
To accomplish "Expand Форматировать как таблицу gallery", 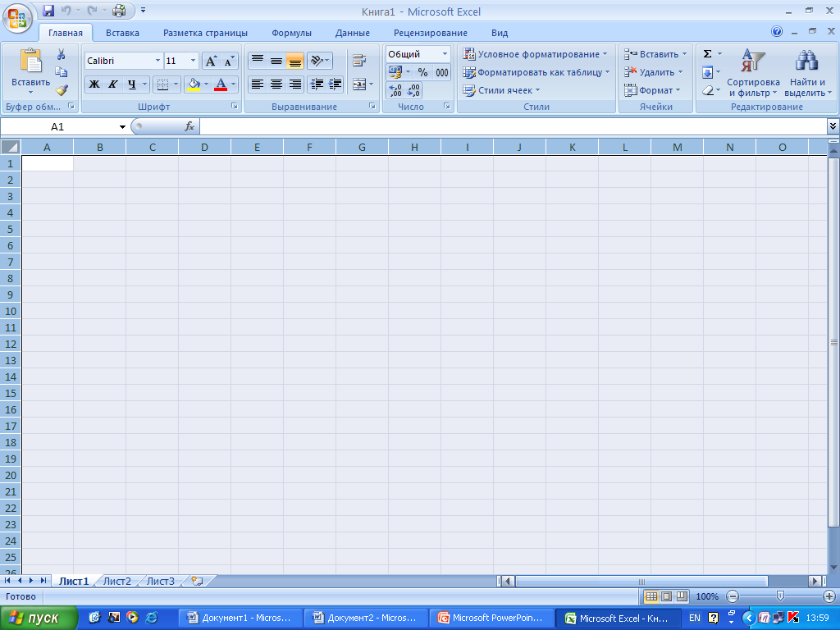I will click(x=536, y=72).
